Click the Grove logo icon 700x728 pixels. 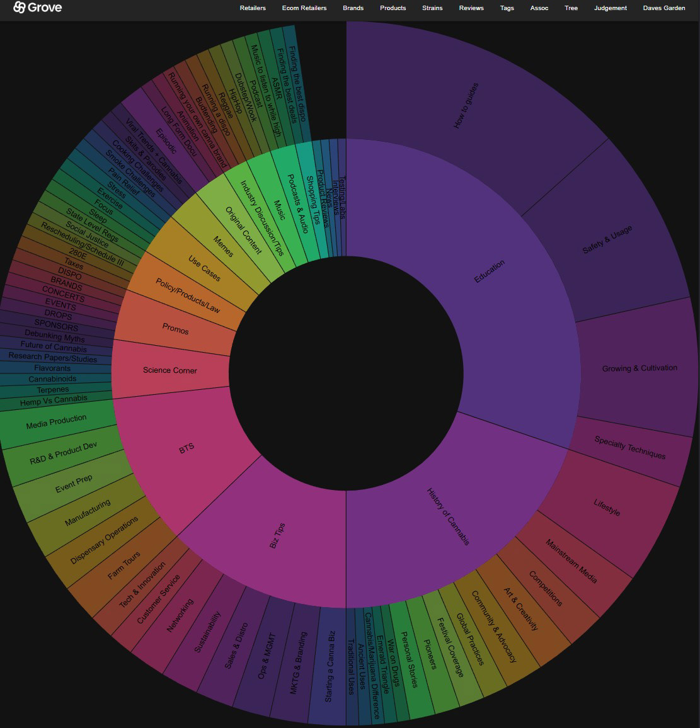point(19,8)
